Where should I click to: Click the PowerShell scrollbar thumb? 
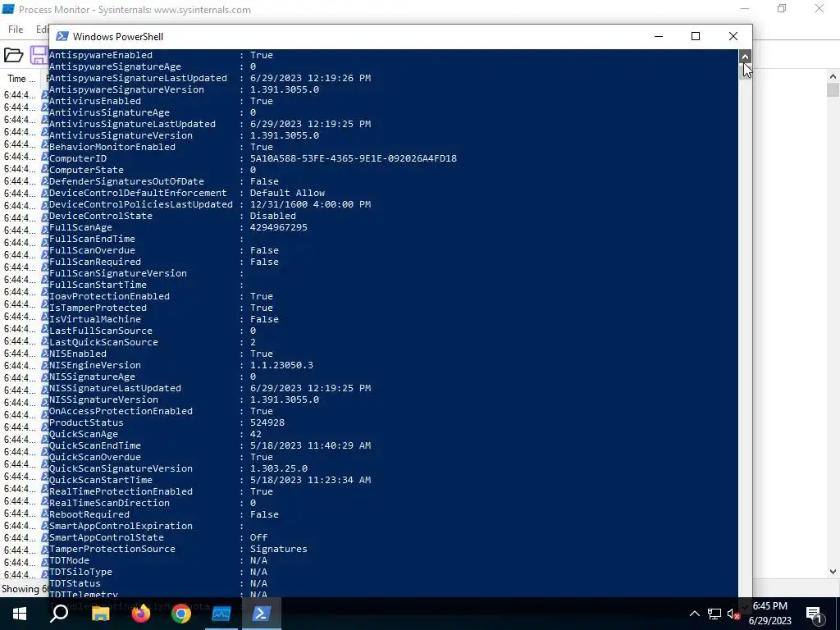745,71
